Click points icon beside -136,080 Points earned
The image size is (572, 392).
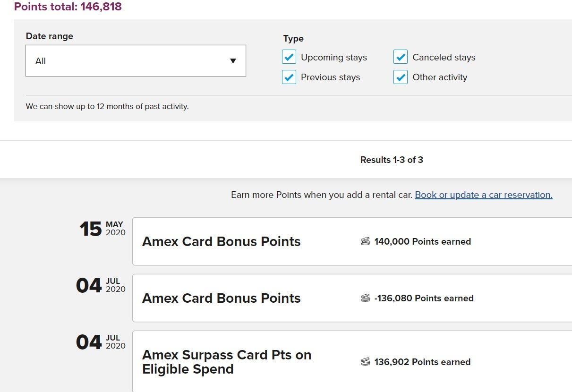point(365,298)
